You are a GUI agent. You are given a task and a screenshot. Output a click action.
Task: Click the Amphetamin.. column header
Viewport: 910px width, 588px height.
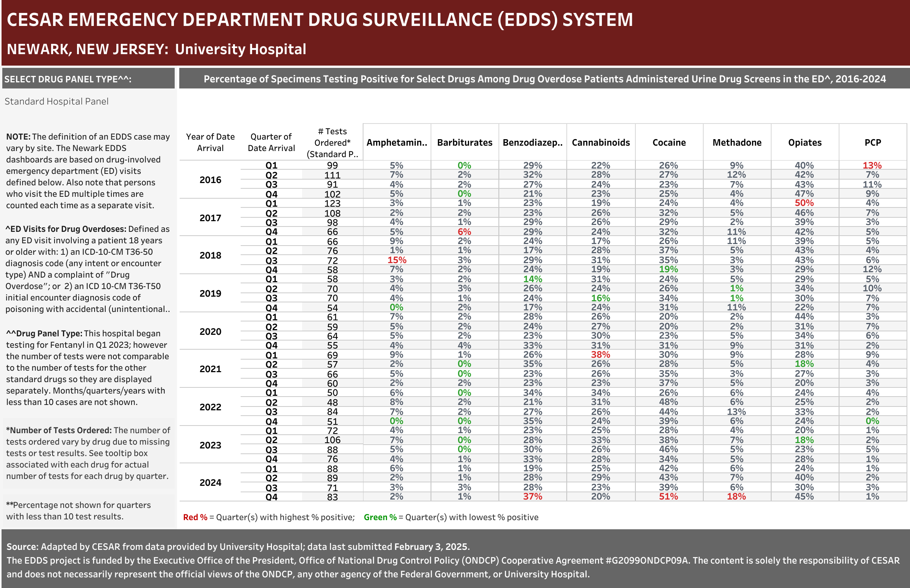coord(397,142)
